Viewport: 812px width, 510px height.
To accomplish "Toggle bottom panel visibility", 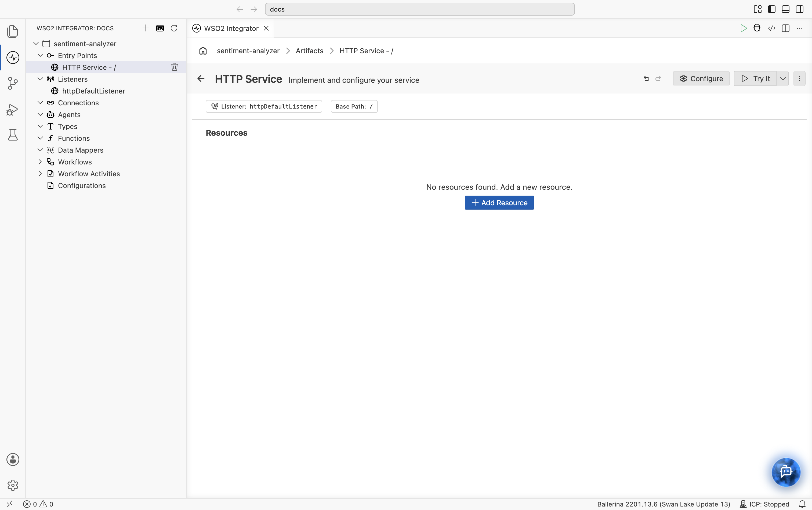I will click(x=786, y=9).
